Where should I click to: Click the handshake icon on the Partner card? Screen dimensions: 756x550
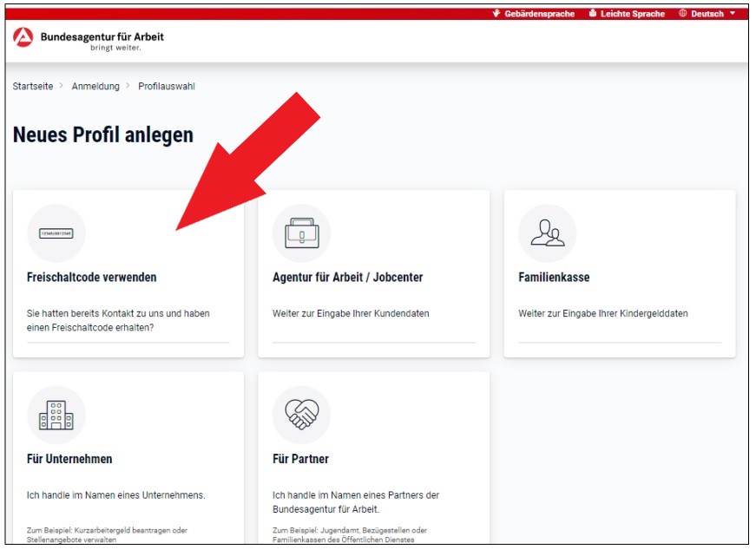click(x=302, y=415)
